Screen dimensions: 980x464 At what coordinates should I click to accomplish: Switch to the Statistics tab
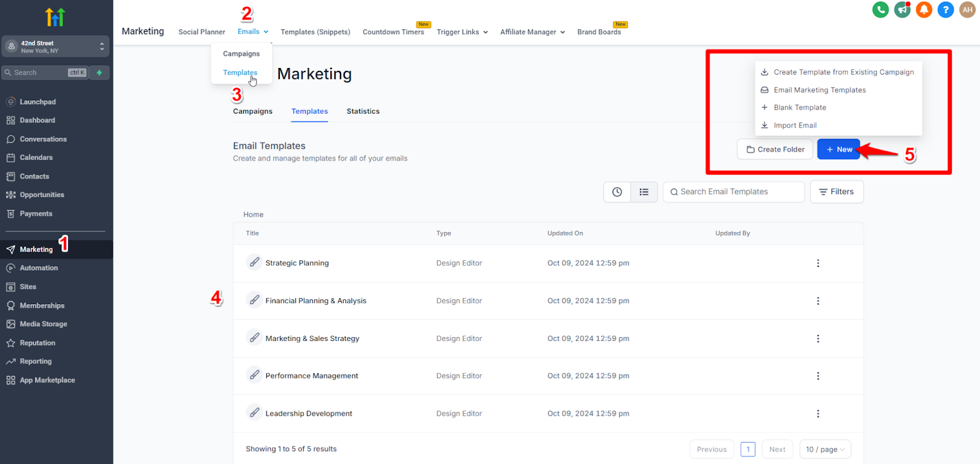coord(363,111)
